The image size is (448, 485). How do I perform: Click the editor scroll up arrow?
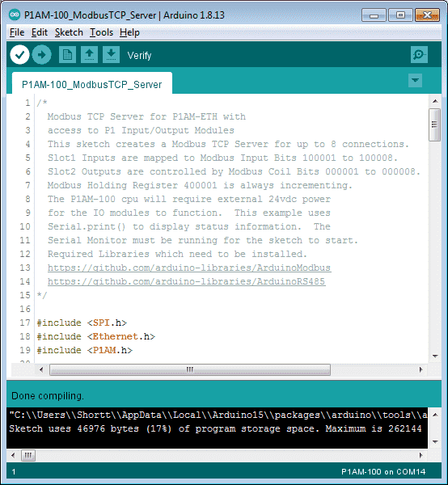pyautogui.click(x=435, y=101)
